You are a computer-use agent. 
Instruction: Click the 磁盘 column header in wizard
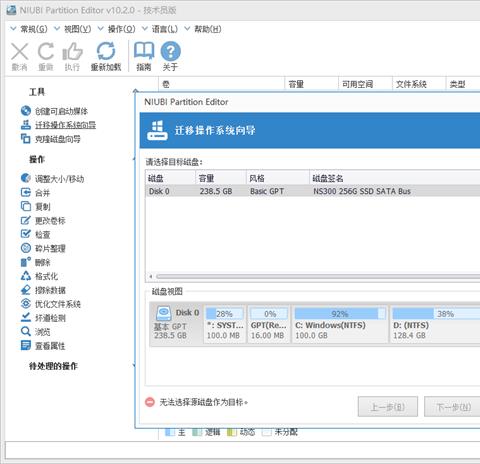[171, 178]
